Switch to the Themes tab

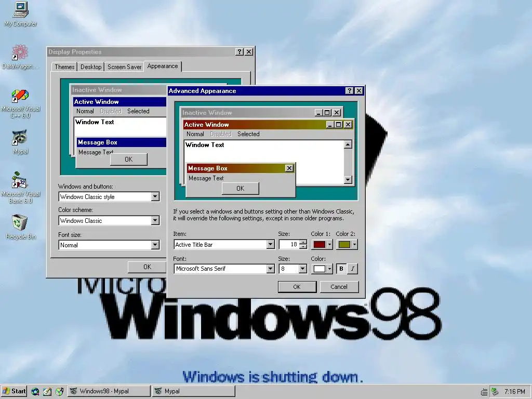click(x=64, y=67)
